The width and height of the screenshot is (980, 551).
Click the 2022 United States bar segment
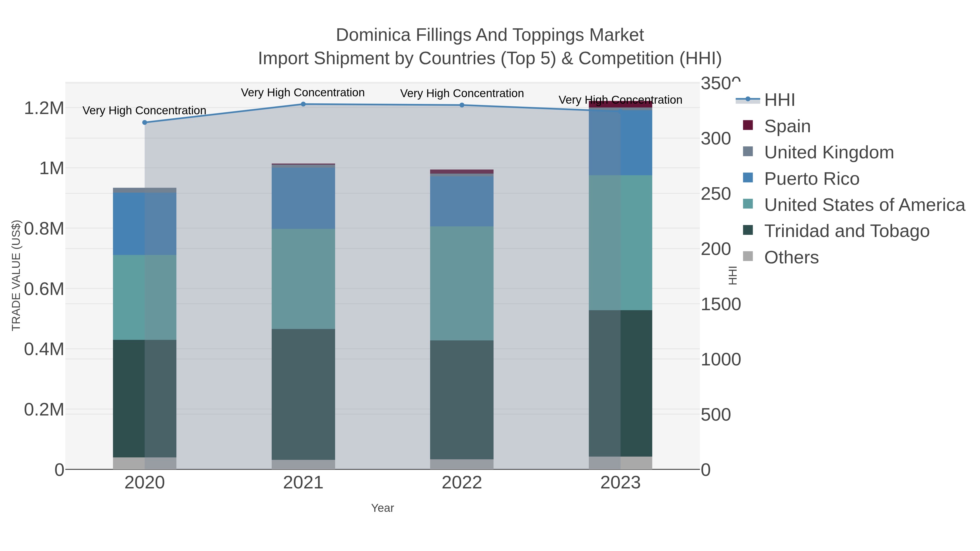[x=462, y=283]
